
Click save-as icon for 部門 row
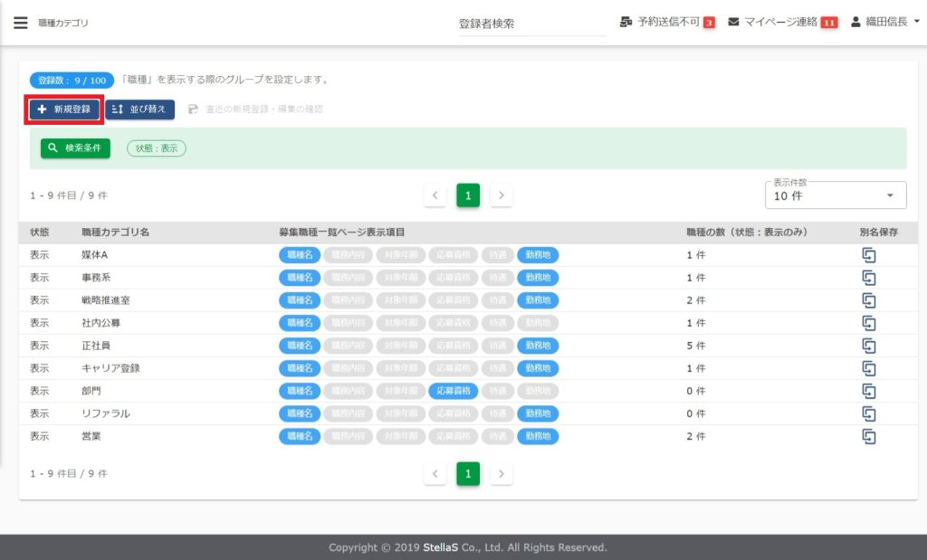(869, 392)
